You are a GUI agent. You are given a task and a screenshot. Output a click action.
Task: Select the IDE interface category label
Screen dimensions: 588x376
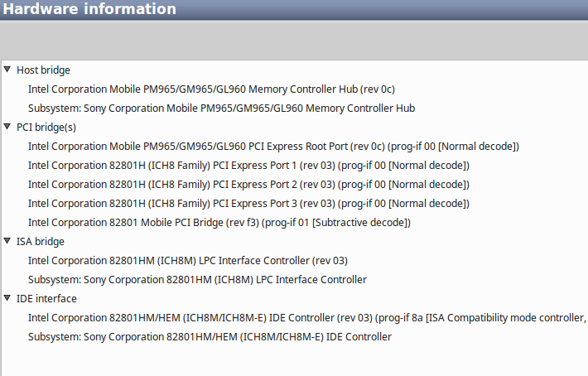(46, 298)
